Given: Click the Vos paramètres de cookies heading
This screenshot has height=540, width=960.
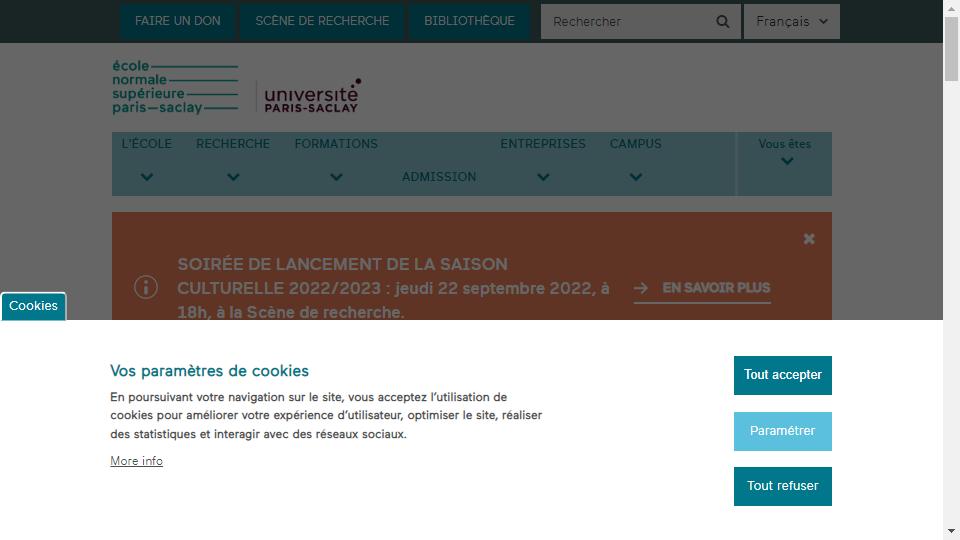Looking at the screenshot, I should (209, 371).
